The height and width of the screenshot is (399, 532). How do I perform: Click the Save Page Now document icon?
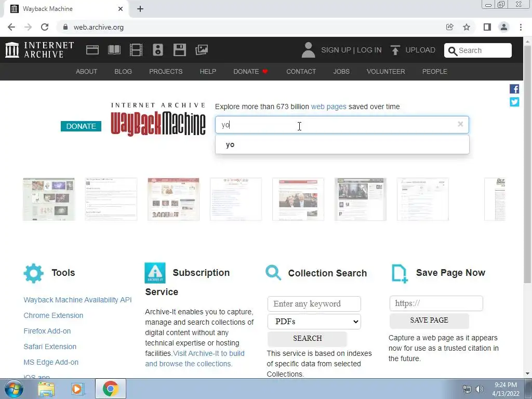tap(400, 273)
